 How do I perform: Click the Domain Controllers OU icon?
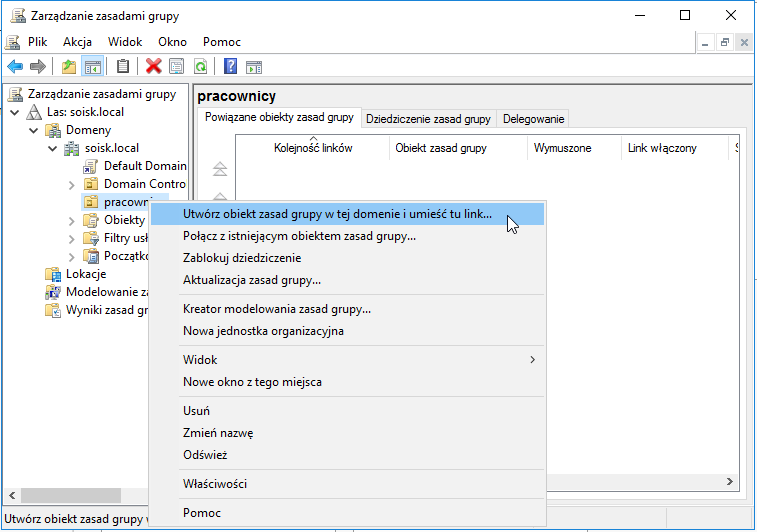[x=90, y=184]
